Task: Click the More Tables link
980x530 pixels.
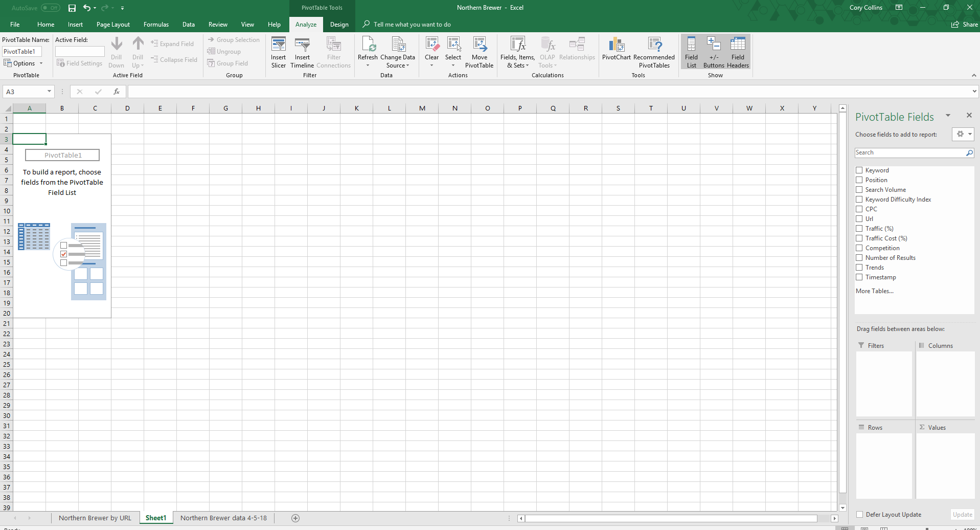Action: (x=874, y=291)
